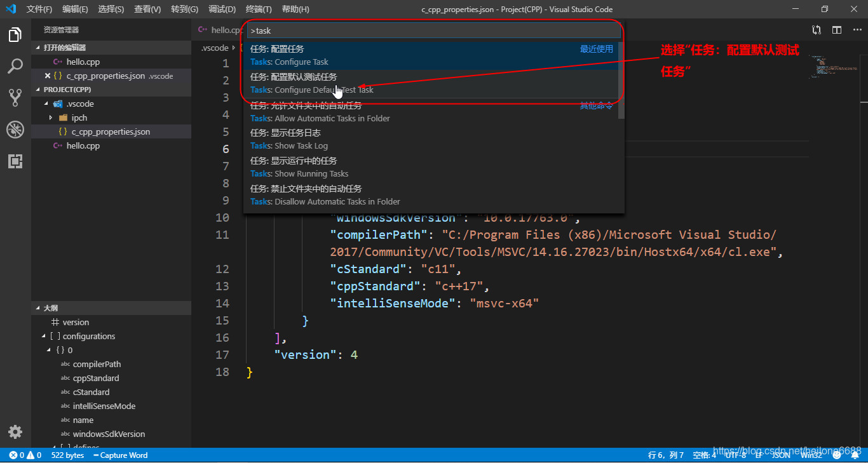Open c_cpp_properties.json in project tree
The image size is (868, 463).
pyautogui.click(x=111, y=131)
